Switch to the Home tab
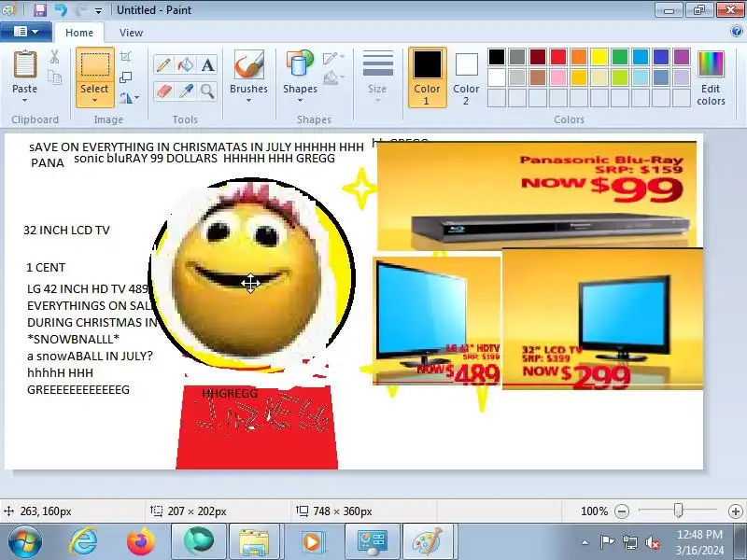 [x=79, y=33]
